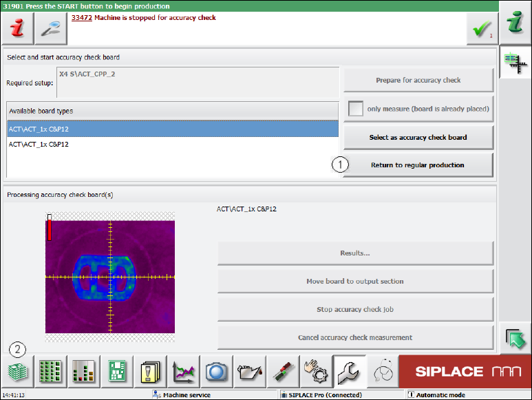Open the green info icon in sidebar
This screenshot has width=532, height=400.
(515, 23)
